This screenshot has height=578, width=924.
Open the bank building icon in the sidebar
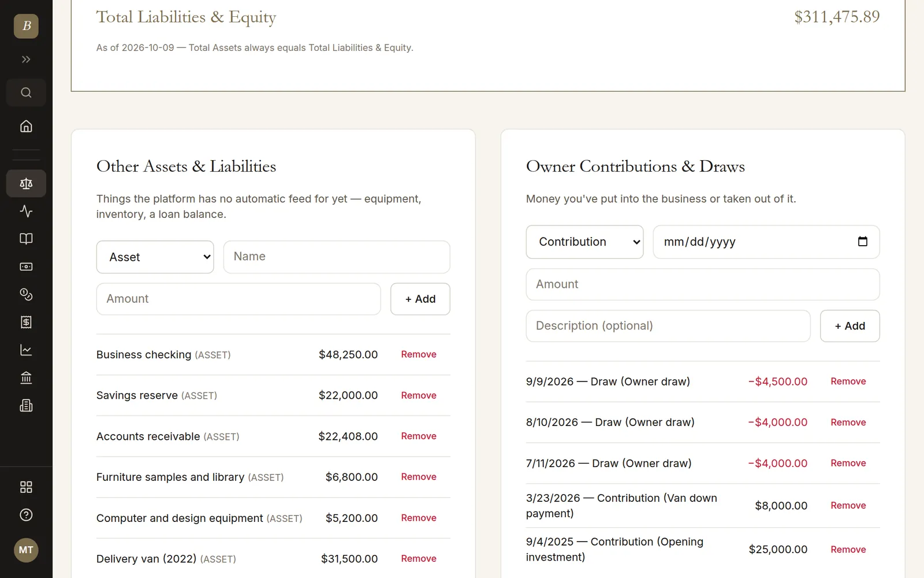(x=26, y=378)
